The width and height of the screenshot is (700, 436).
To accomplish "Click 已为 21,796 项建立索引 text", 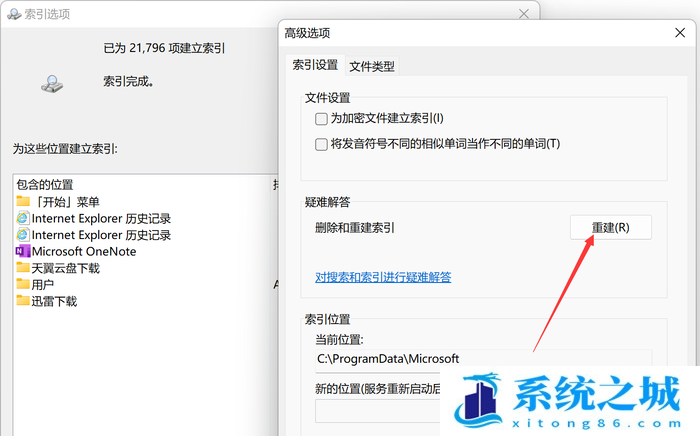I will click(x=164, y=48).
